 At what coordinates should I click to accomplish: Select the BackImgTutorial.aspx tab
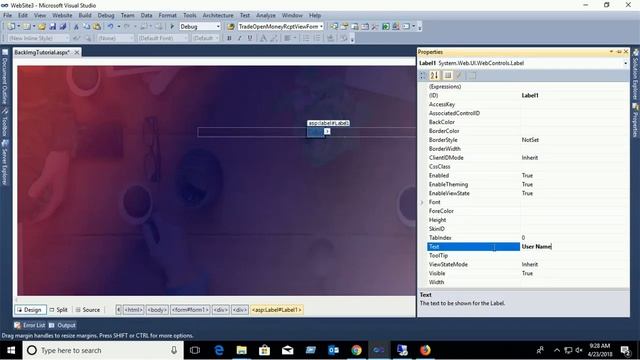42,52
